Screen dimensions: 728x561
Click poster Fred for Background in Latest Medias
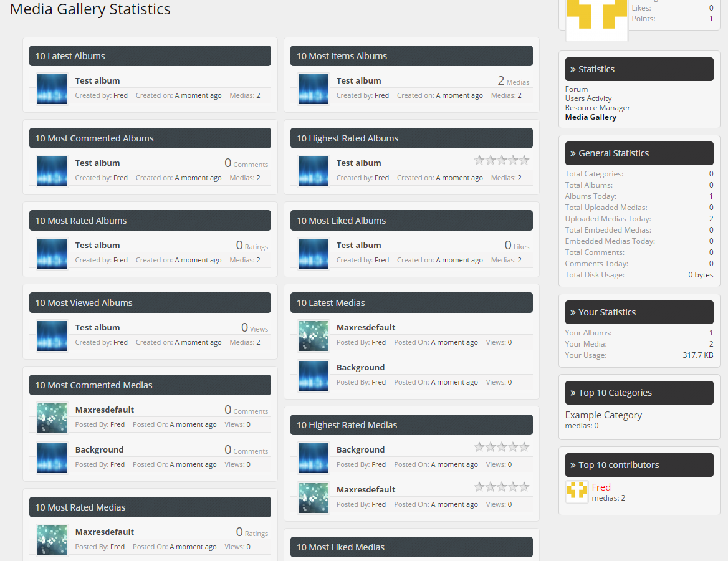(x=378, y=382)
